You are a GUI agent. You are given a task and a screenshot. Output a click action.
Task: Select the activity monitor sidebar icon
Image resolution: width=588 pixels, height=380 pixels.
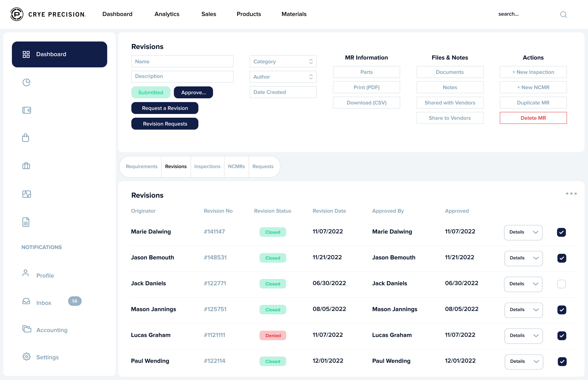coord(26,194)
